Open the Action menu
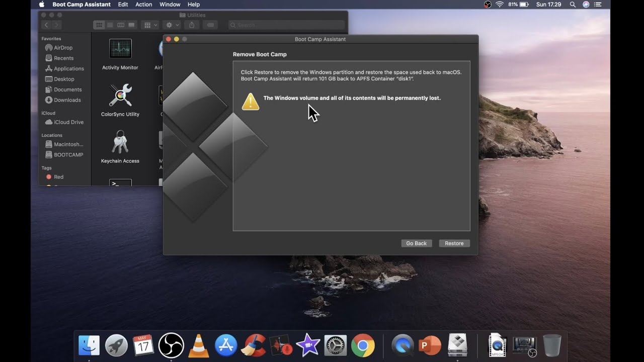This screenshot has height=362, width=644. click(x=144, y=5)
